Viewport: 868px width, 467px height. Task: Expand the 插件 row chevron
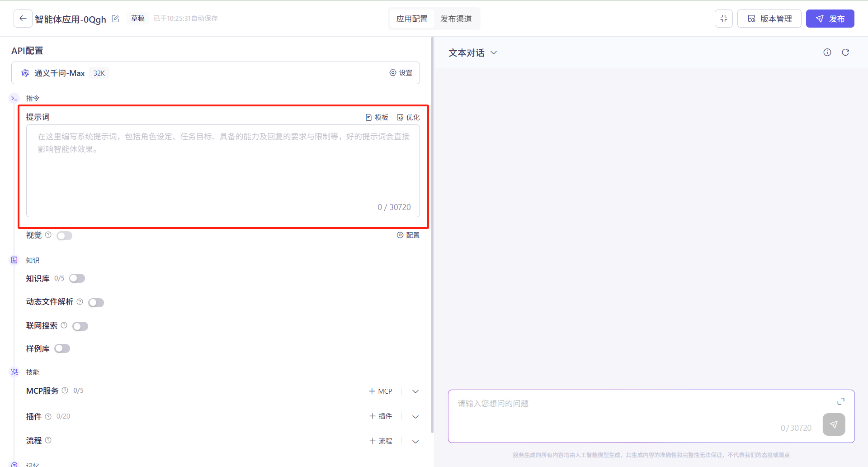pos(415,416)
